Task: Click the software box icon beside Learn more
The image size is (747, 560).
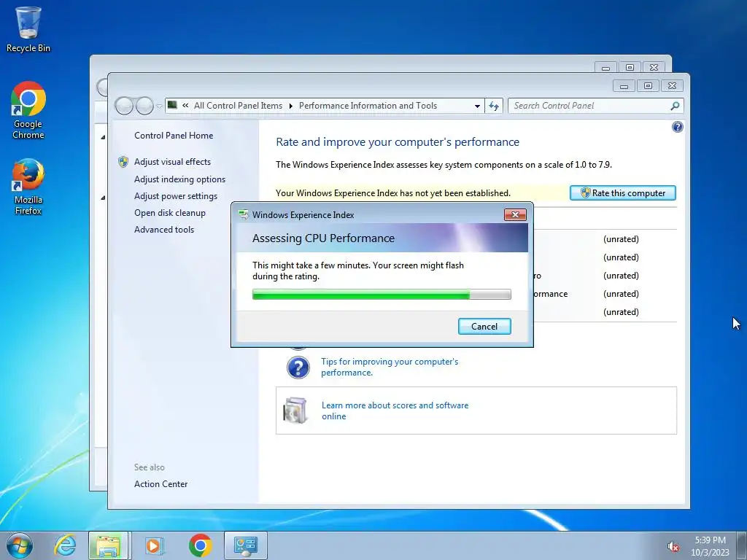Action: (x=295, y=411)
